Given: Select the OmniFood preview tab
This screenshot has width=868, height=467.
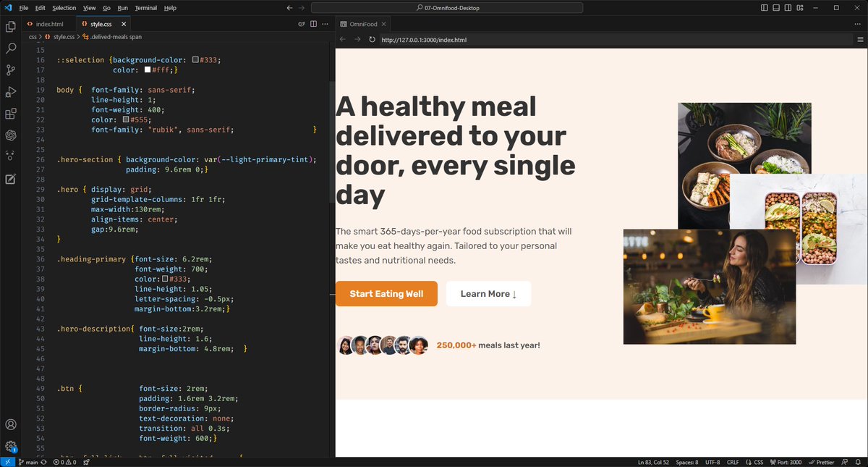Looking at the screenshot, I should (362, 24).
